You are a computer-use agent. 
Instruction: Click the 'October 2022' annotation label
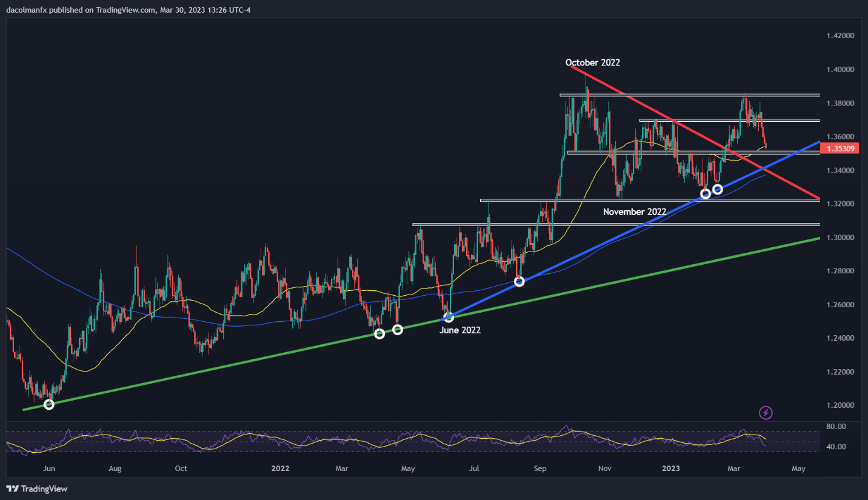pos(593,62)
